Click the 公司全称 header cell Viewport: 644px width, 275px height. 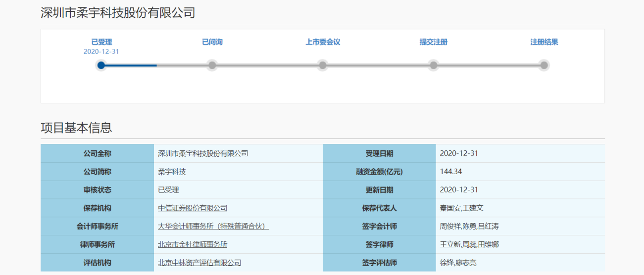coord(98,153)
